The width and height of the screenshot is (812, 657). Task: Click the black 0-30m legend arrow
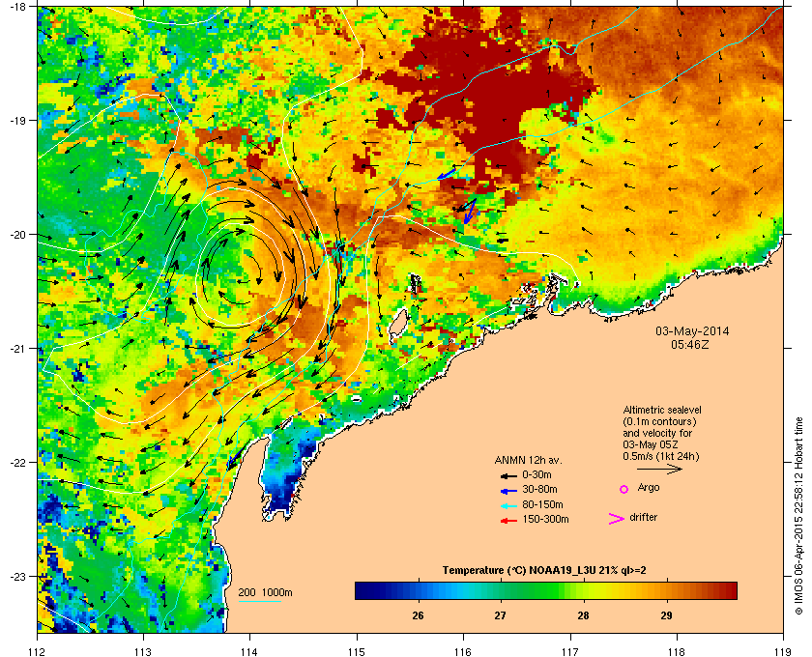[x=508, y=475]
